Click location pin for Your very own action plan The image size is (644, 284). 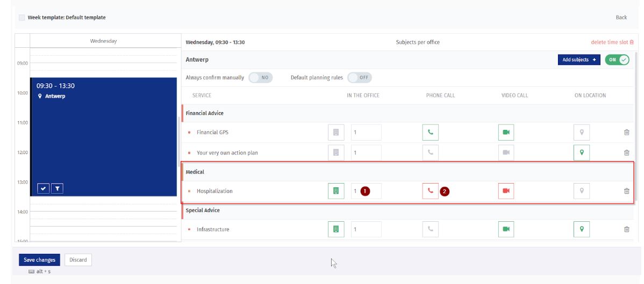(x=582, y=152)
